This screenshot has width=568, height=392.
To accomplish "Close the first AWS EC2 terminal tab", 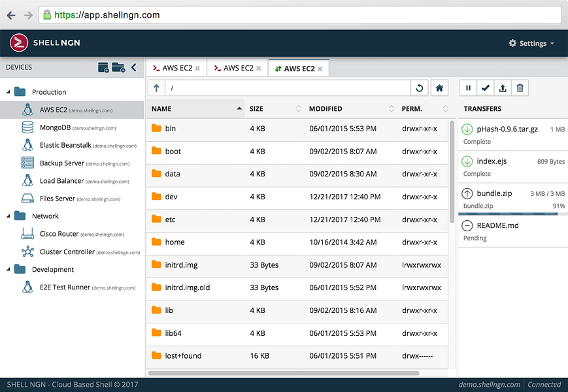I will (x=197, y=69).
